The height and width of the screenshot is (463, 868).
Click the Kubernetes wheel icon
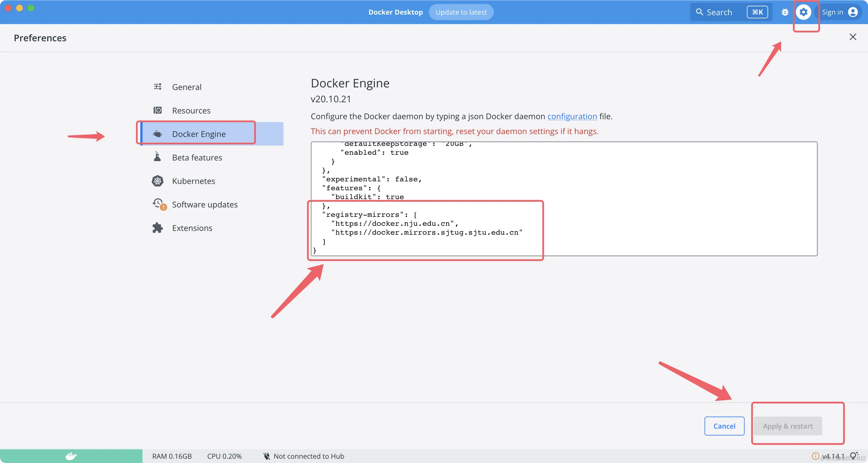click(x=157, y=181)
